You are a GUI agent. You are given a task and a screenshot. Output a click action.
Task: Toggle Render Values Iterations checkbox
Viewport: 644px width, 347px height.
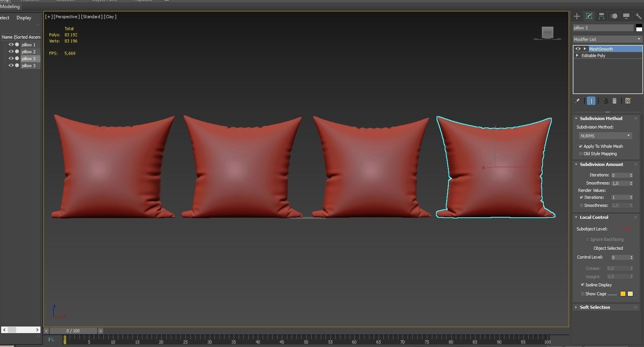pyautogui.click(x=582, y=197)
